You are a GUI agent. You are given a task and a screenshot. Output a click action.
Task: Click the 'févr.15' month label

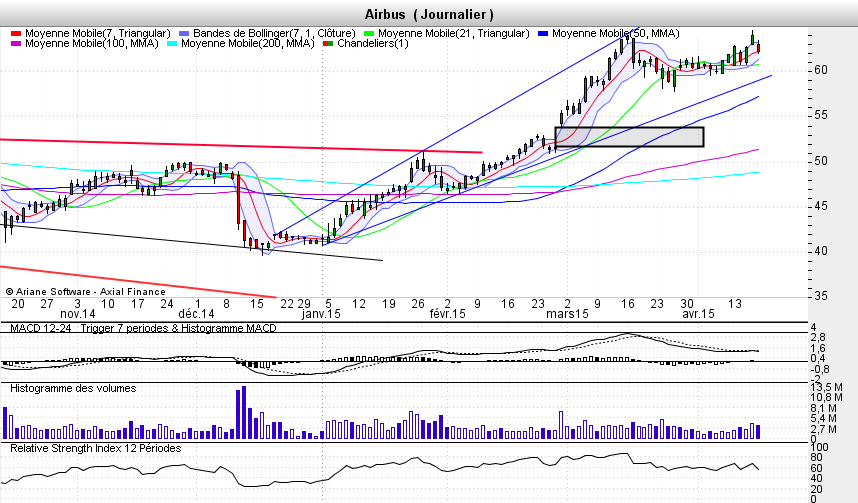(x=448, y=314)
